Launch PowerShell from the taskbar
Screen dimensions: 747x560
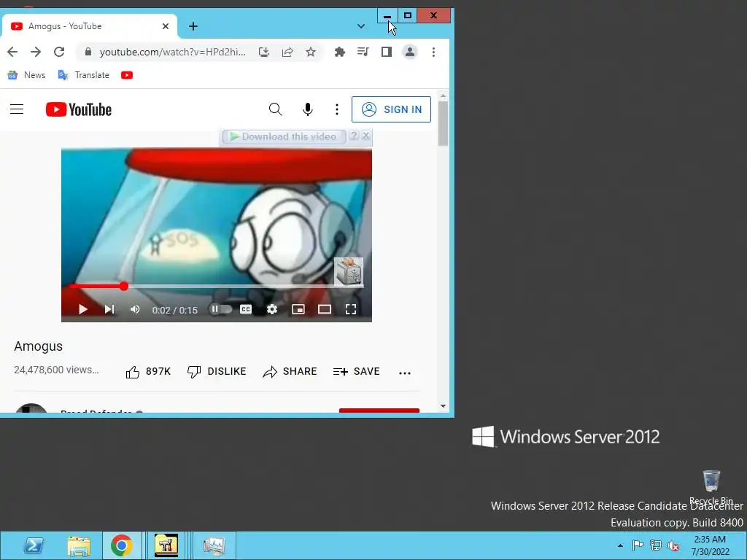(34, 545)
